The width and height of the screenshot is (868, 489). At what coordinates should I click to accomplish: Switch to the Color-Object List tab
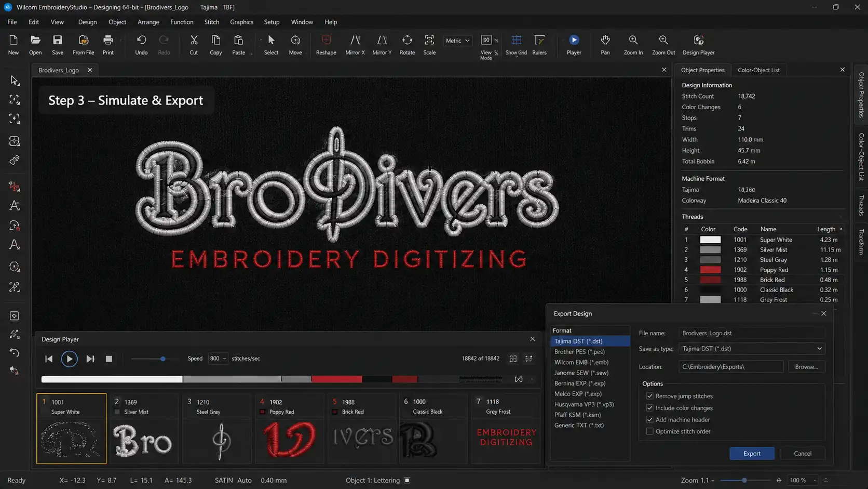(x=758, y=70)
